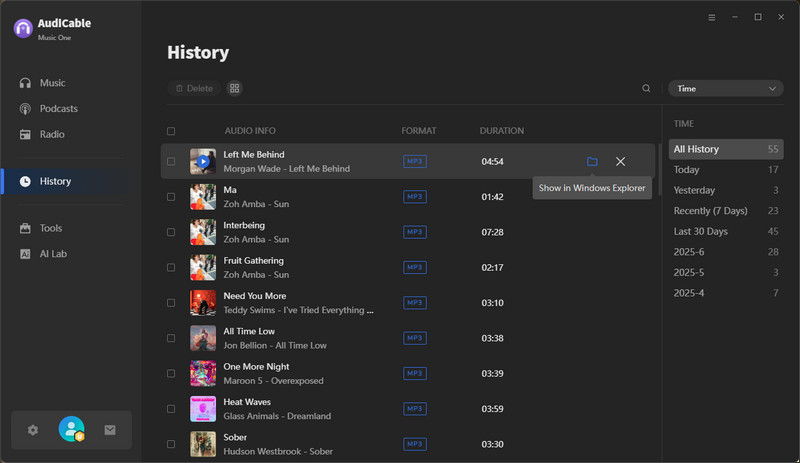800x463 pixels.
Task: Open the mail feedback icon
Action: point(110,430)
